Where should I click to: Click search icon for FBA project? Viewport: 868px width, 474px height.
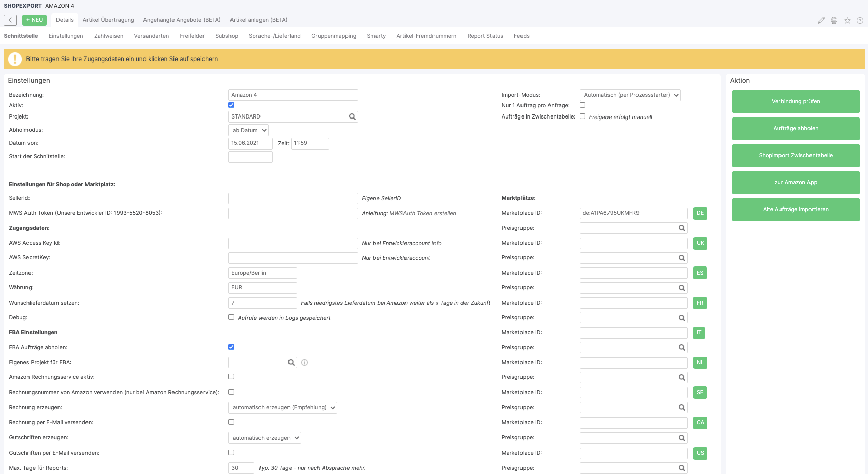(291, 363)
